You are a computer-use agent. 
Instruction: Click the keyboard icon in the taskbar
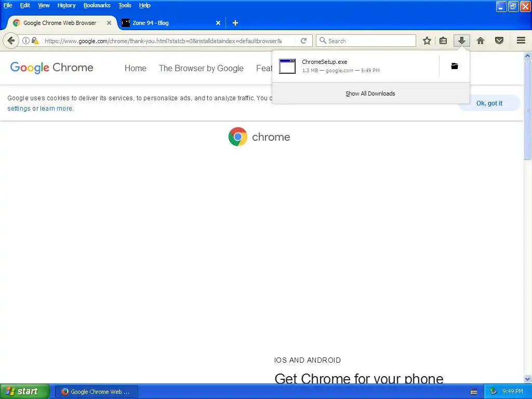click(474, 392)
